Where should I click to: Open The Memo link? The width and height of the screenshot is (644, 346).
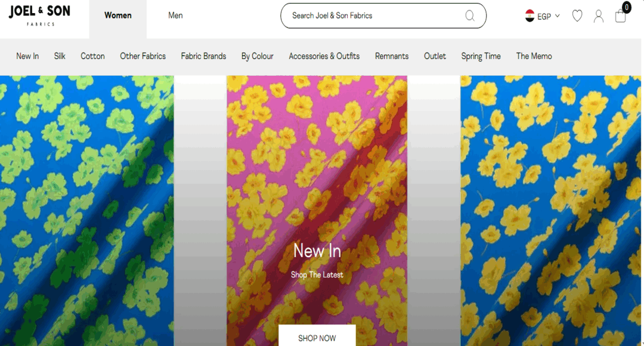[534, 56]
